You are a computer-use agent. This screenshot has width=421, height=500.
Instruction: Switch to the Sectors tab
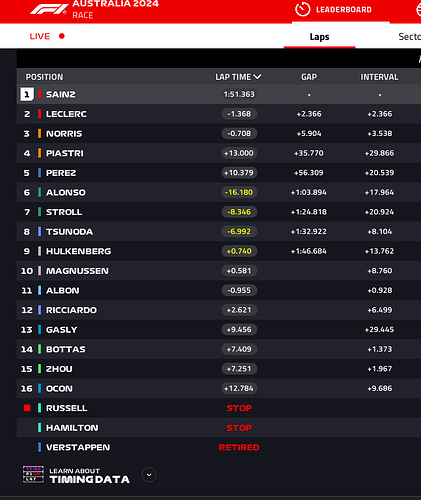(410, 37)
